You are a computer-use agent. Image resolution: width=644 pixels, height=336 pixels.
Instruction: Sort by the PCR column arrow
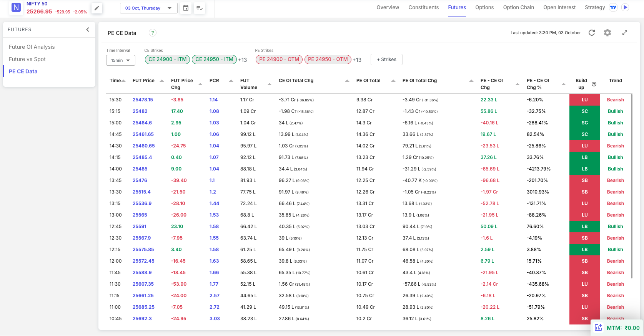(231, 81)
